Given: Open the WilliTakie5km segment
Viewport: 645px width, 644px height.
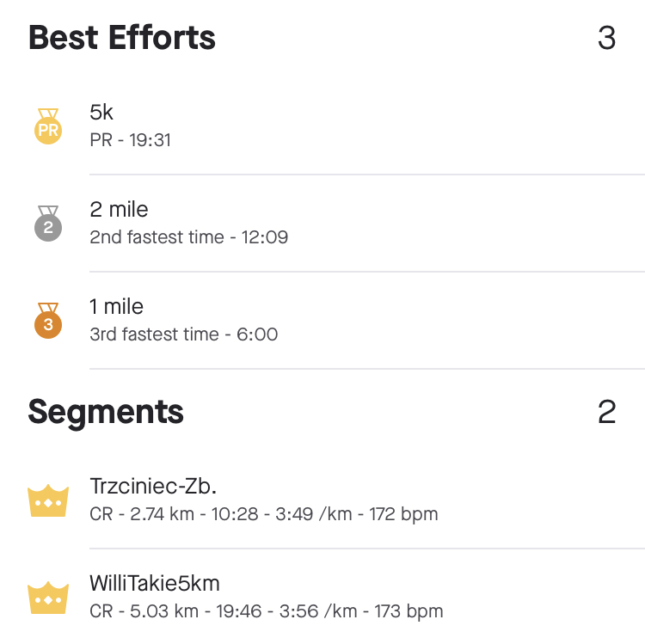Looking at the screenshot, I should 155,584.
